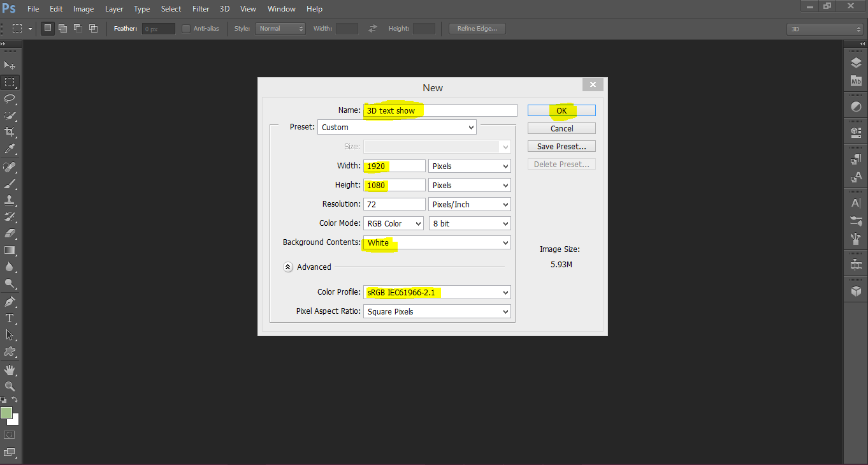The height and width of the screenshot is (465, 868).
Task: Enable the Anti-alias checkbox
Action: point(186,29)
